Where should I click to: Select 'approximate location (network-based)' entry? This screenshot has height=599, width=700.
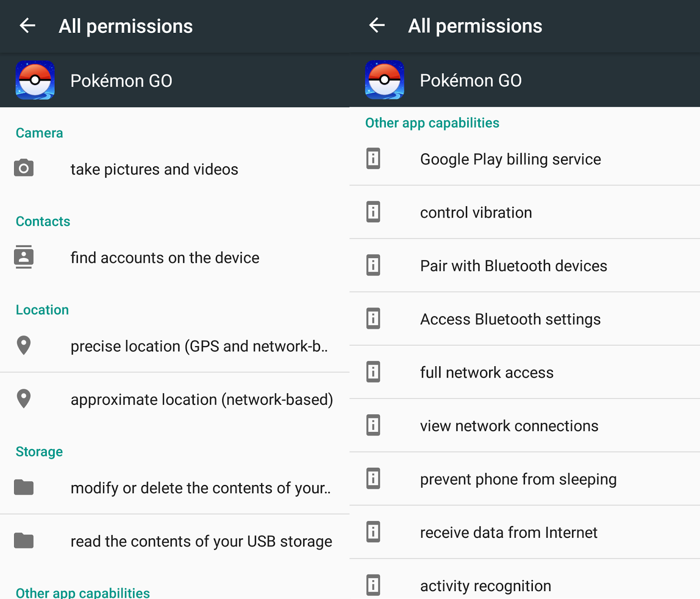(202, 399)
